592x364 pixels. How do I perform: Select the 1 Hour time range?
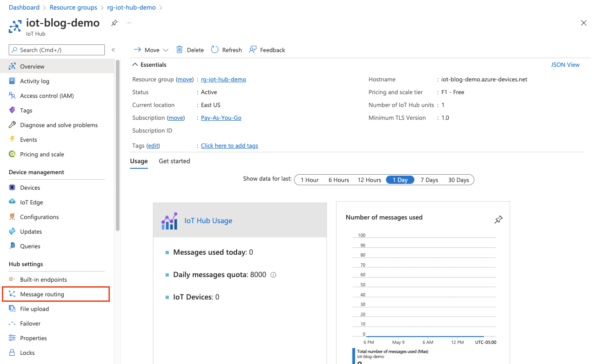click(310, 180)
